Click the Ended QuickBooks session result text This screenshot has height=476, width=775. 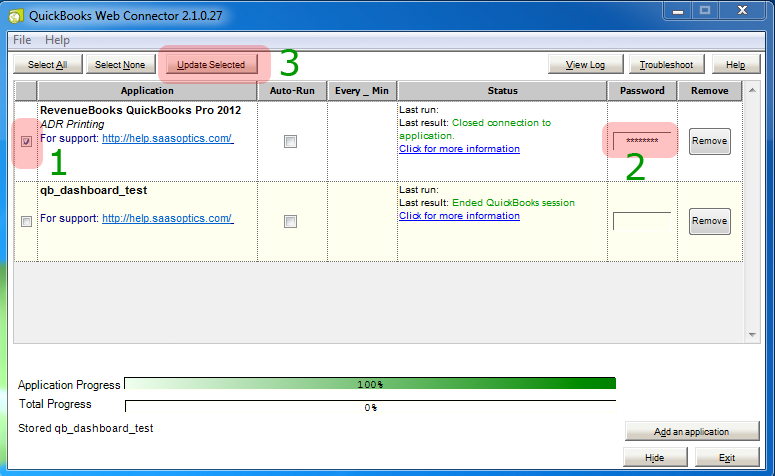pos(513,203)
